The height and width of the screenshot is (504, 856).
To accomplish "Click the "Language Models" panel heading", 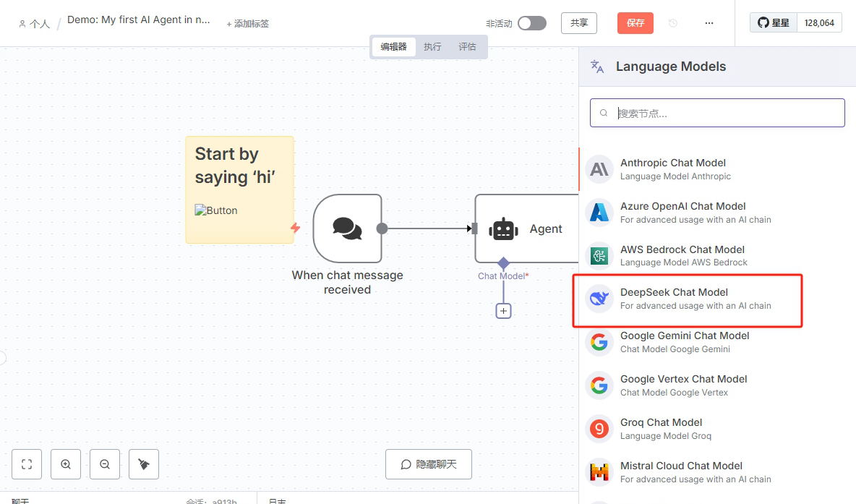I will [x=671, y=67].
